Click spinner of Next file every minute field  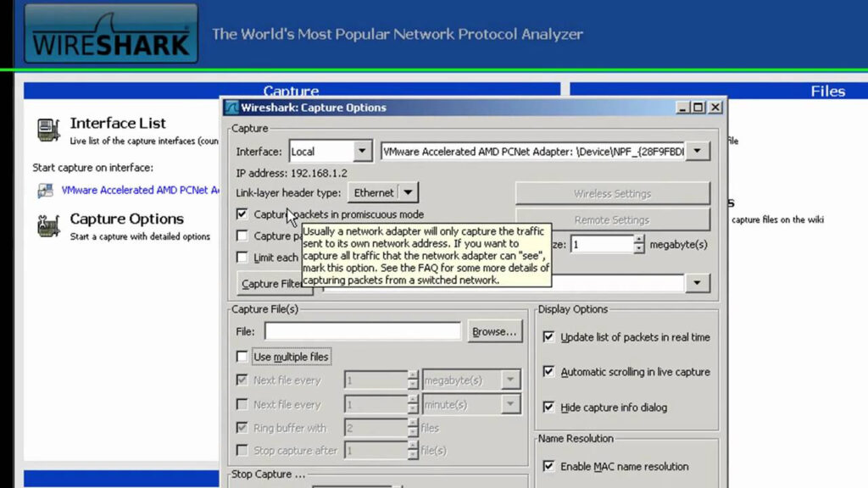point(413,404)
